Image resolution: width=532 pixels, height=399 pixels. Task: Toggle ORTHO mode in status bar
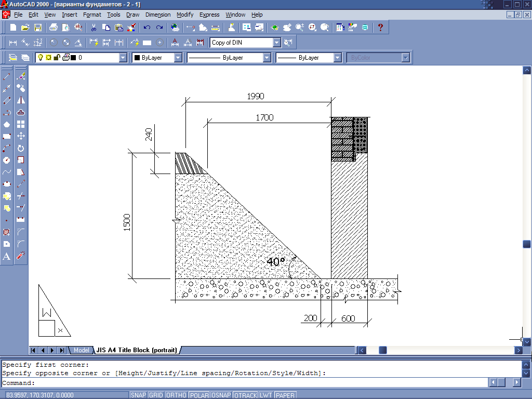[176, 395]
